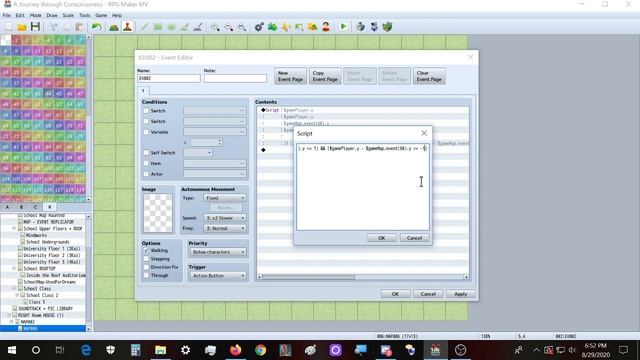Open the Mode menu
Image resolution: width=640 pixels, height=360 pixels.
[36, 15]
